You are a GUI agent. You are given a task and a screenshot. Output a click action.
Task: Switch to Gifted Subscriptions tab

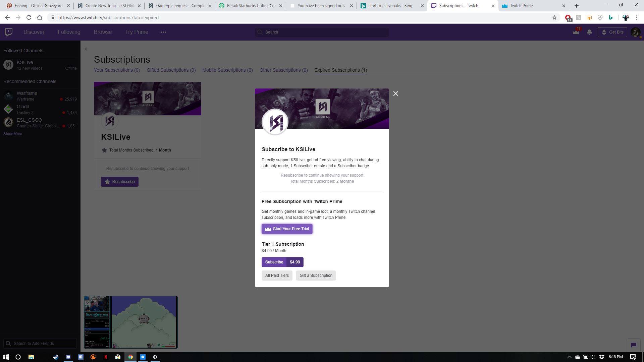point(171,70)
